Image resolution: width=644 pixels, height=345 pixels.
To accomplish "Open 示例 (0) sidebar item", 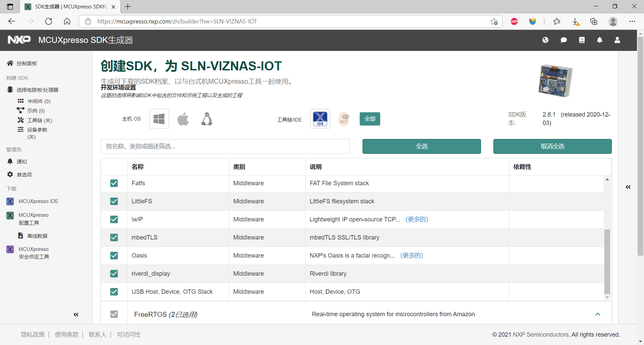I will [36, 111].
